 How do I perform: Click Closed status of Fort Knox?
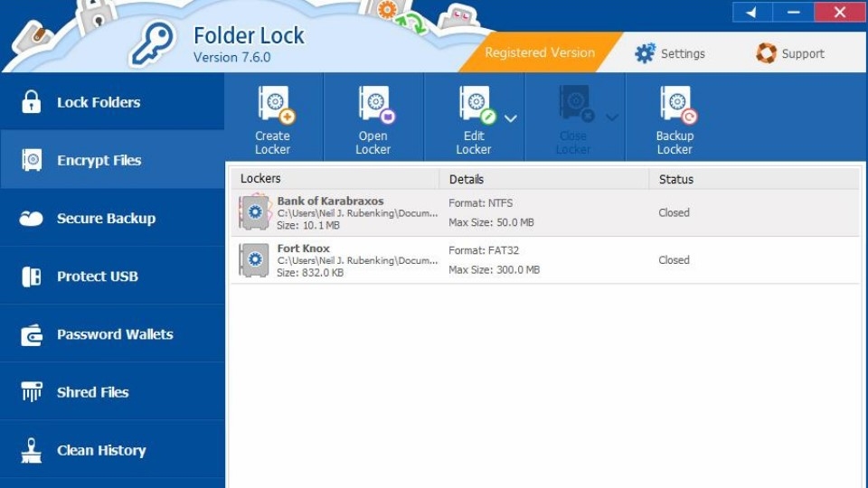click(x=674, y=260)
